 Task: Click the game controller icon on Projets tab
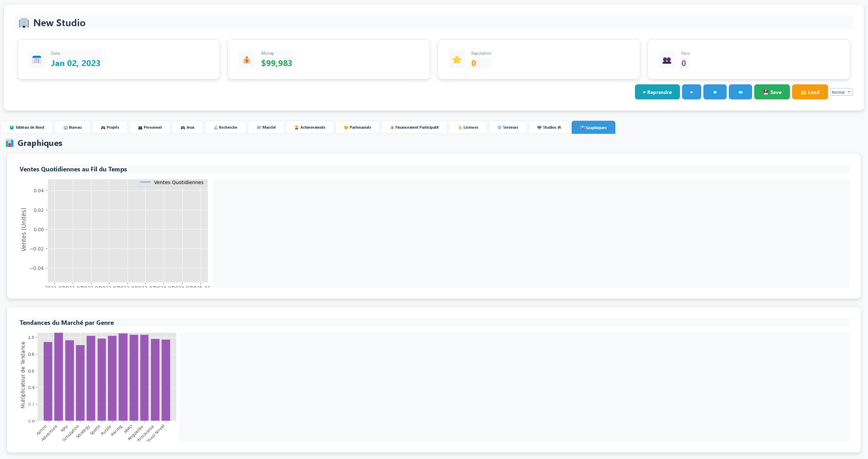point(102,127)
